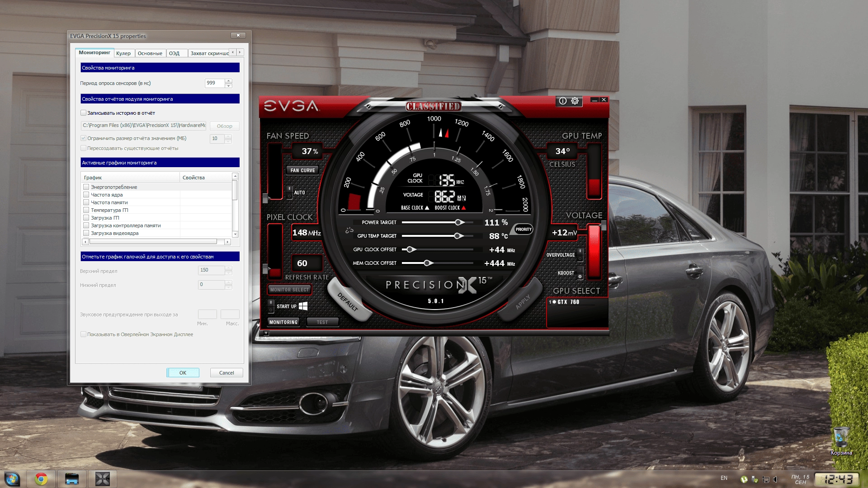Close the EVGA Precision window

[x=604, y=100]
